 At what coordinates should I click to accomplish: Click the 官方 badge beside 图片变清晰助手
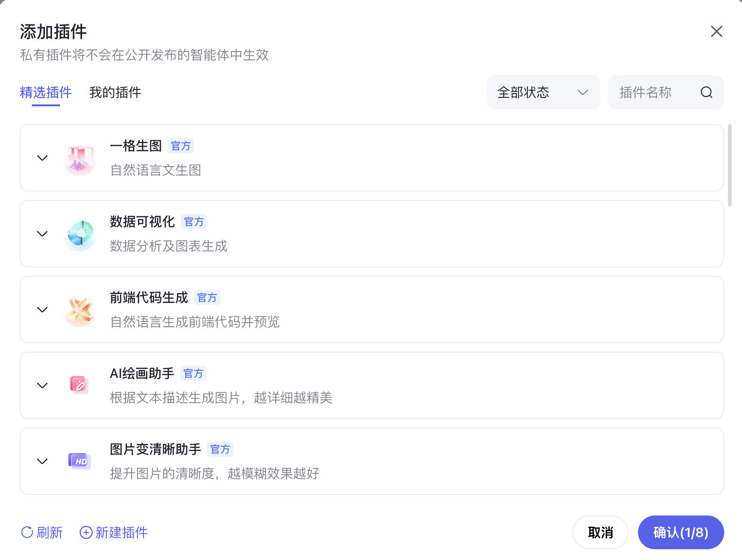(x=220, y=449)
